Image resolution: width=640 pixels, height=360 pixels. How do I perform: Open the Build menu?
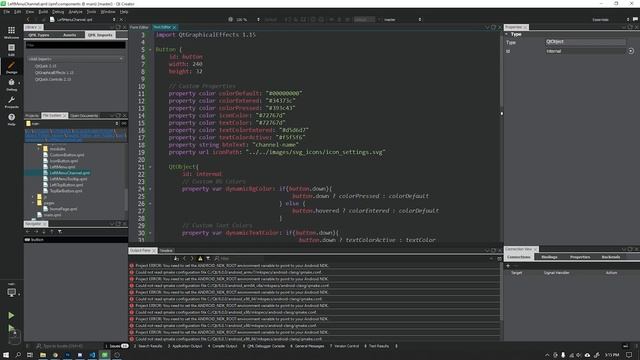coord(43,12)
